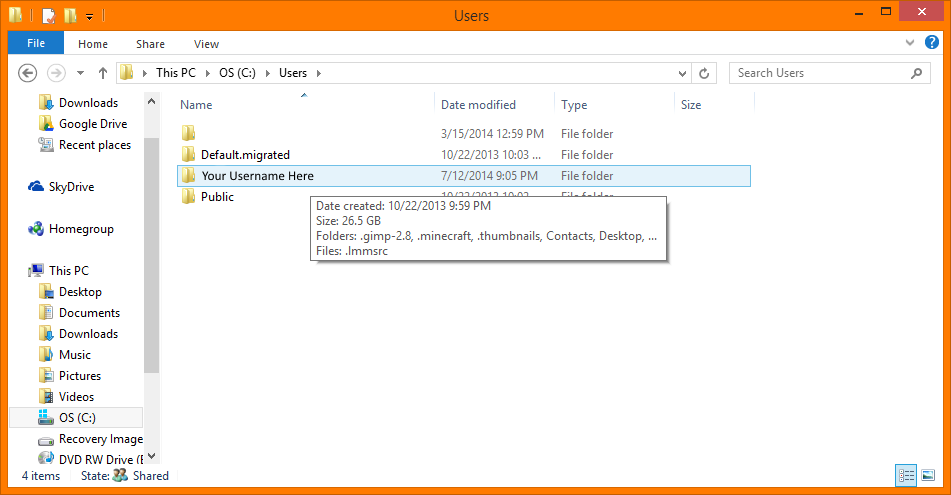The width and height of the screenshot is (951, 495).
Task: Click the New folder quick access icon
Action: tap(70, 16)
